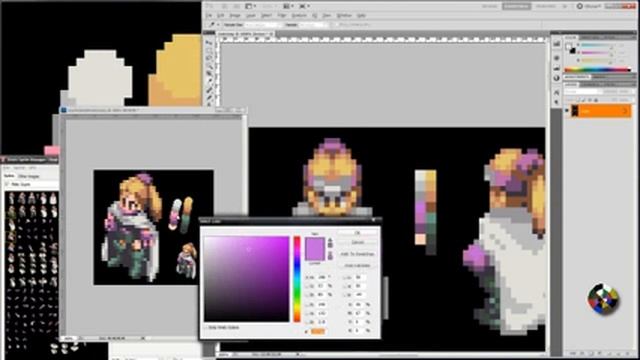Open the File menu in Photoshop

click(x=208, y=16)
